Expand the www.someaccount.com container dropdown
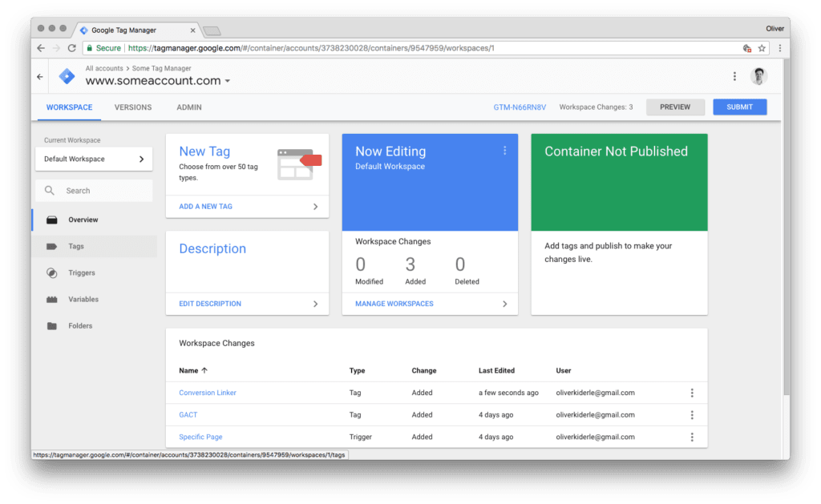Screen dimensions: 821x504 pyautogui.click(x=228, y=82)
